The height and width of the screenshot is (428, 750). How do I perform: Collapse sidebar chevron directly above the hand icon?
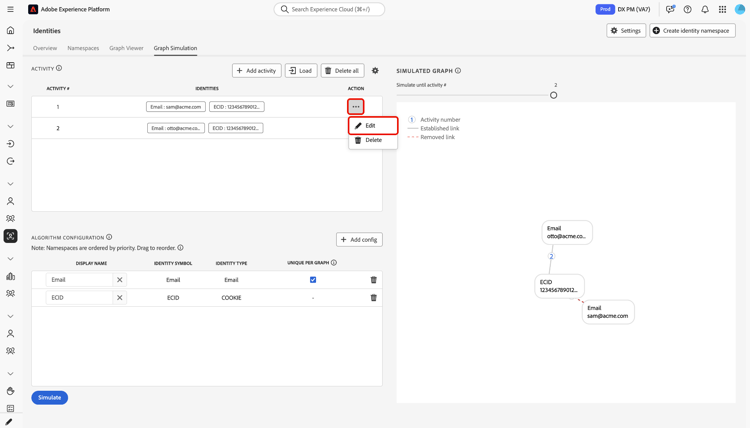pyautogui.click(x=10, y=373)
